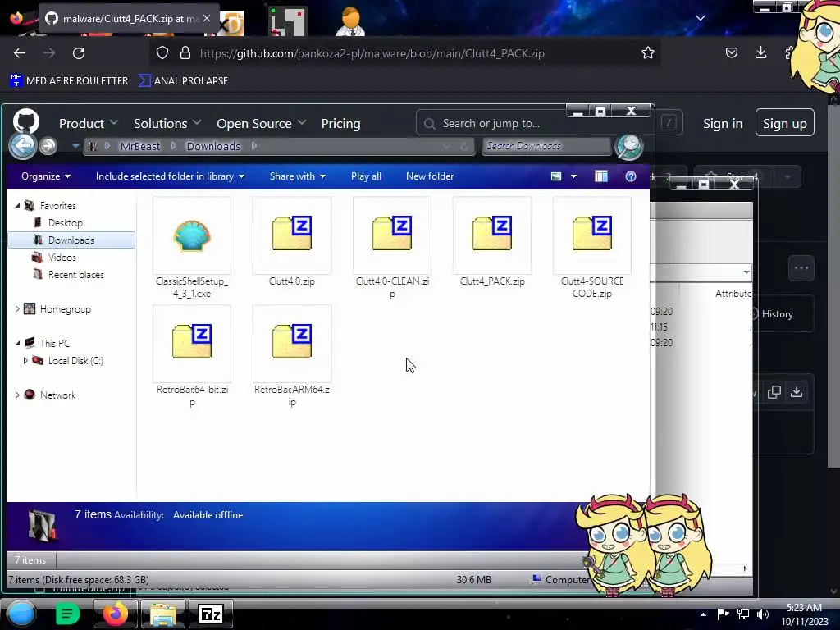
Task: Click GitHub Sign in link
Action: pos(723,123)
